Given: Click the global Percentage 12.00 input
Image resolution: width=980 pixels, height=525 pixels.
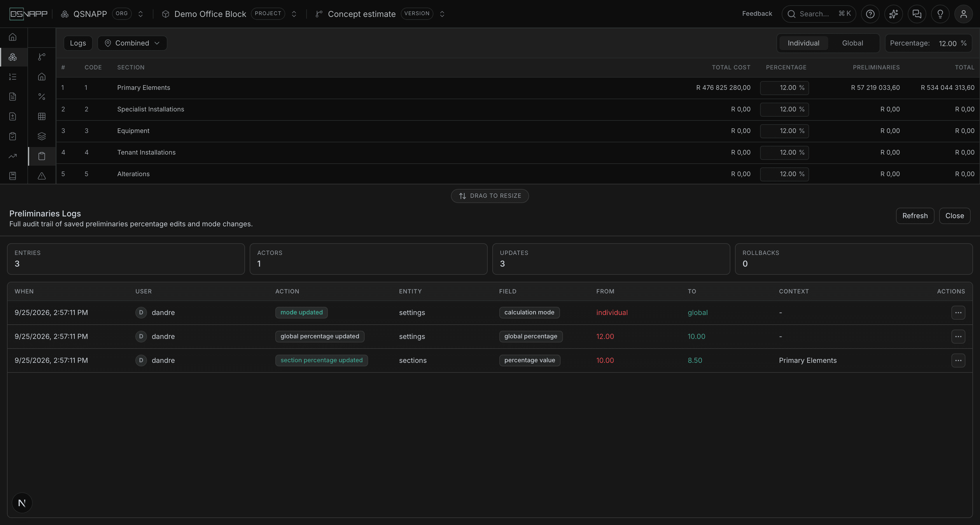Looking at the screenshot, I should coord(928,43).
